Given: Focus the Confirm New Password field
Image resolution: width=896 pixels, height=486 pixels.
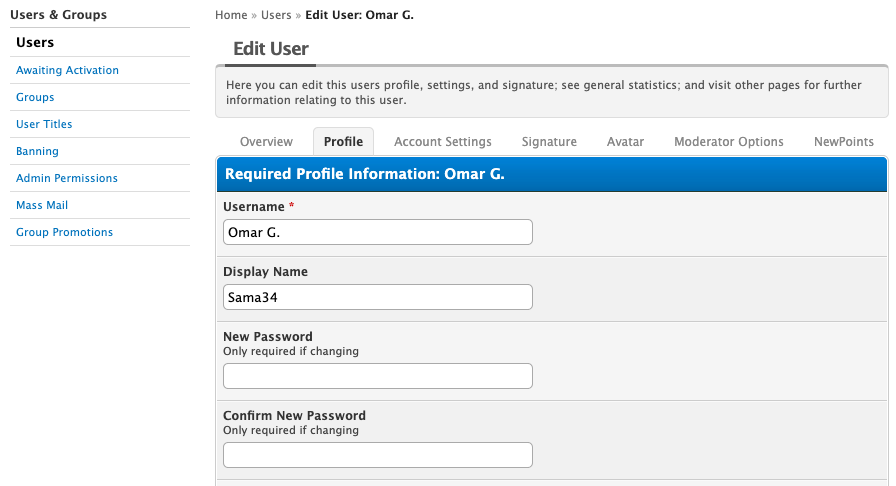Looking at the screenshot, I should (x=377, y=455).
